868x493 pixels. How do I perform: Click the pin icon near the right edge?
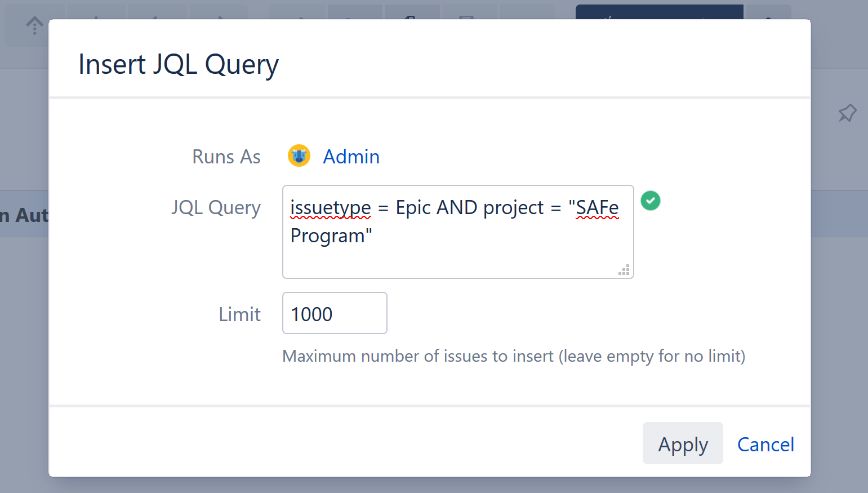point(847,113)
